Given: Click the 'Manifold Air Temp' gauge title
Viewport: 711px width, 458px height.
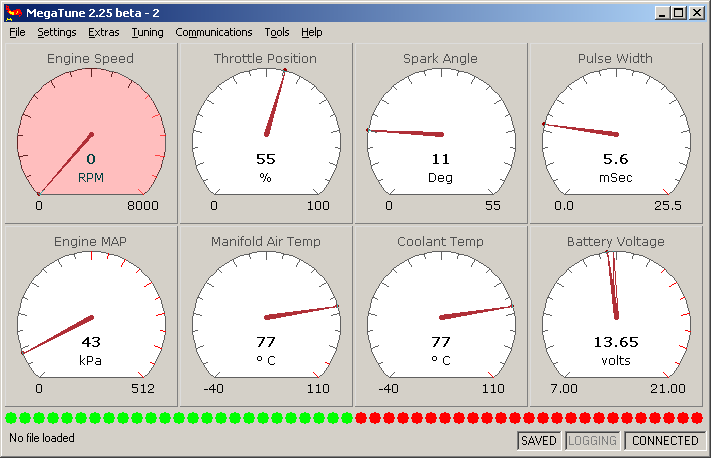Looking at the screenshot, I should coord(266,241).
